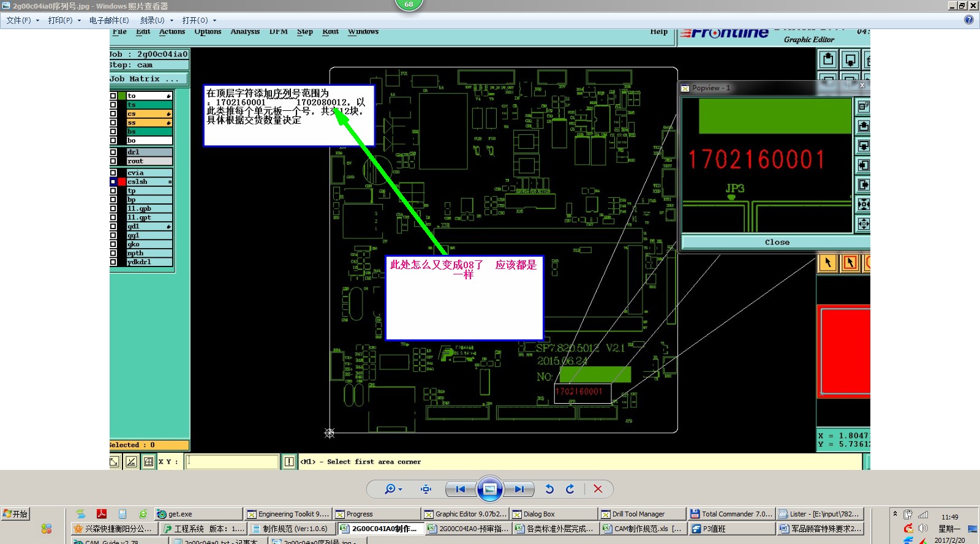The height and width of the screenshot is (544, 980).
Task: Click fit to window icon in viewer
Action: tap(426, 489)
